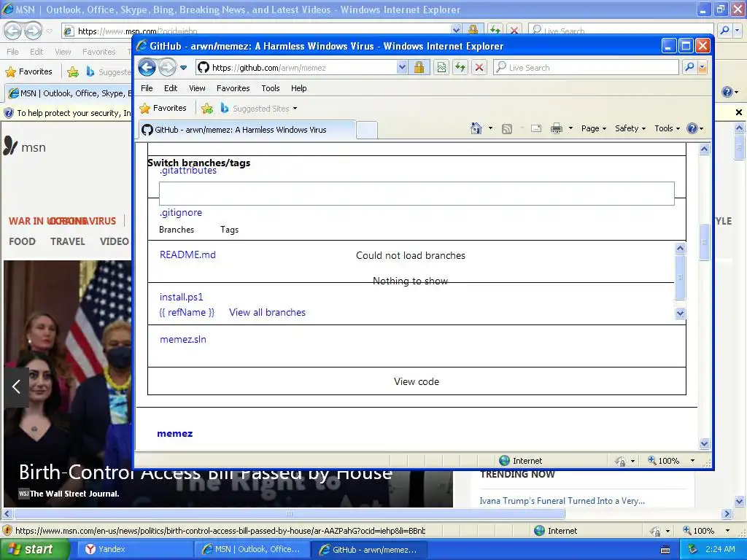Click the Forward arrow in GitHub window
Image resolution: width=747 pixels, height=560 pixels.
167,68
